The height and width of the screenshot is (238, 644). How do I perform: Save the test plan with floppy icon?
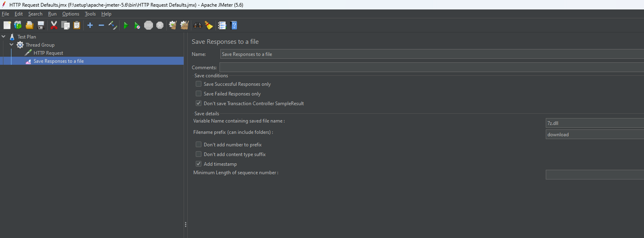coord(41,25)
